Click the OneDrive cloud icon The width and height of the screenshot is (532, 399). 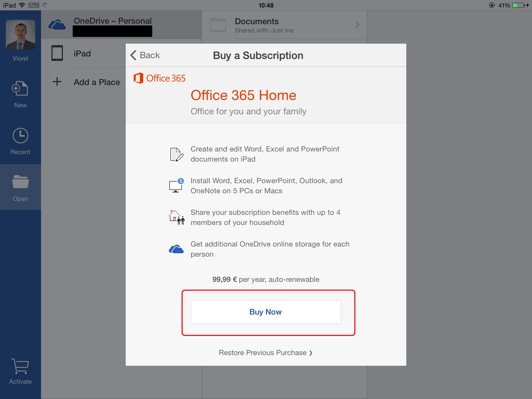coord(57,24)
